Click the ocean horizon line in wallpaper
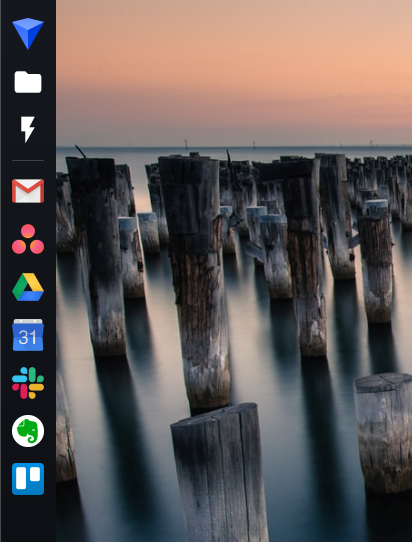The width and height of the screenshot is (412, 542). pyautogui.click(x=234, y=147)
